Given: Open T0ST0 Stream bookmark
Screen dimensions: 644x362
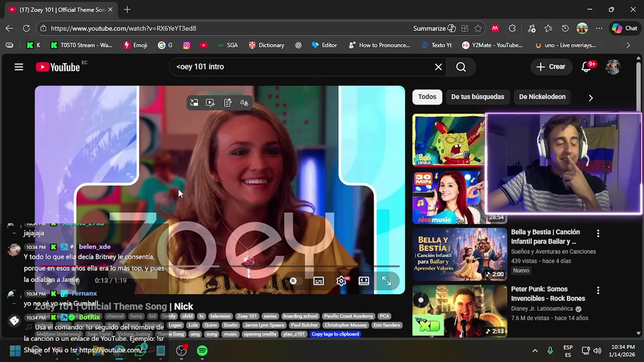Looking at the screenshot, I should 82,45.
